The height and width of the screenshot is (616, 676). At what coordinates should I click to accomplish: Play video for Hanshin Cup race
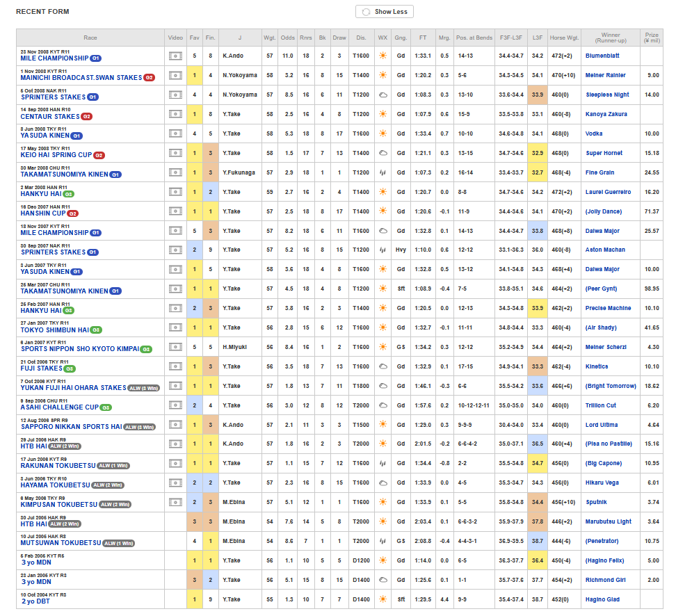pyautogui.click(x=175, y=211)
